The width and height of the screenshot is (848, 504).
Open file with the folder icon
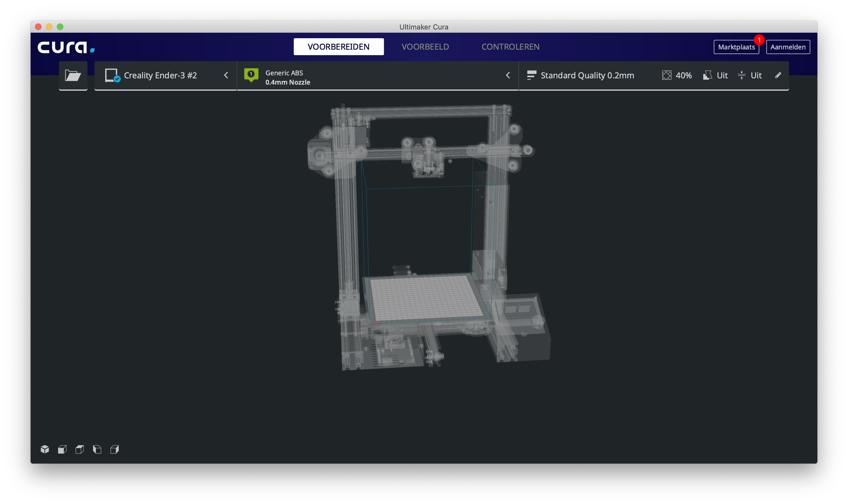(73, 75)
